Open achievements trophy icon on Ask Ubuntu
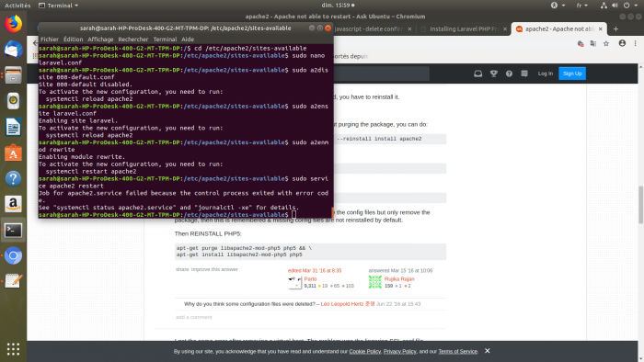 [x=494, y=74]
